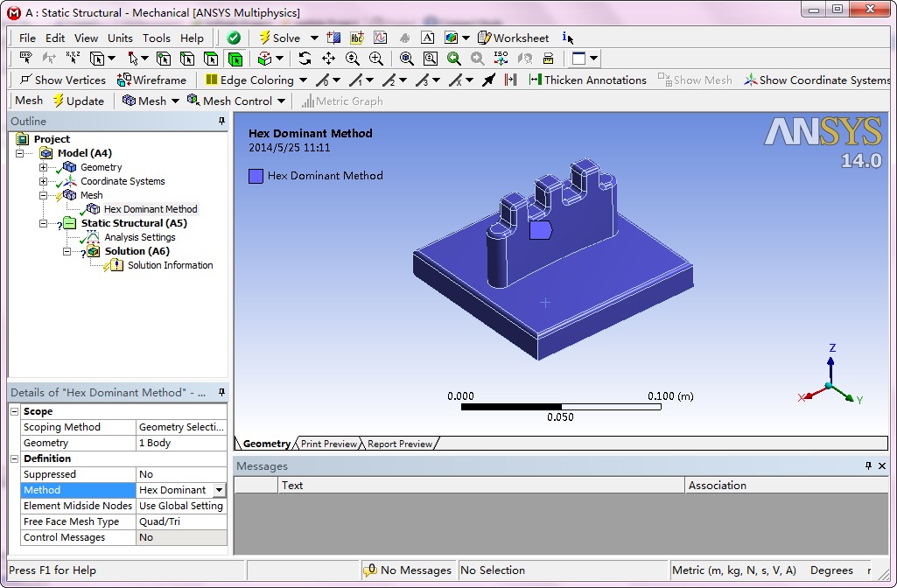The width and height of the screenshot is (897, 588).
Task: Click the ISO view icon
Action: (x=500, y=59)
